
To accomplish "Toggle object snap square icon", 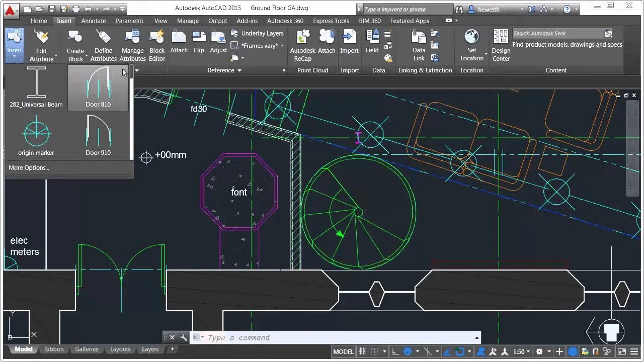I will [x=460, y=351].
